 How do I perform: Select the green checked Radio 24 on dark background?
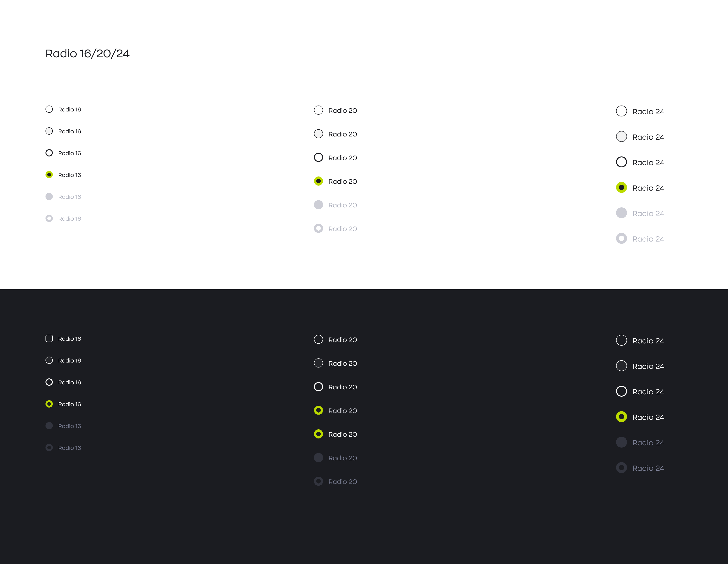[x=621, y=417]
